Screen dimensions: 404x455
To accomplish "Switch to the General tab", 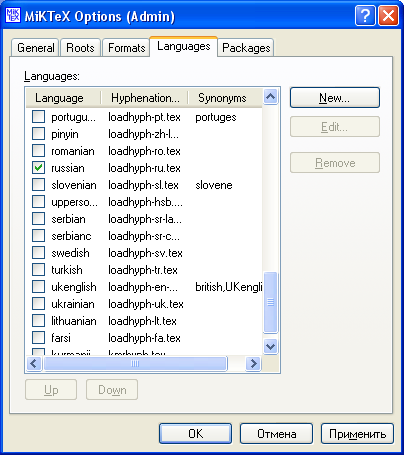I will coord(35,48).
